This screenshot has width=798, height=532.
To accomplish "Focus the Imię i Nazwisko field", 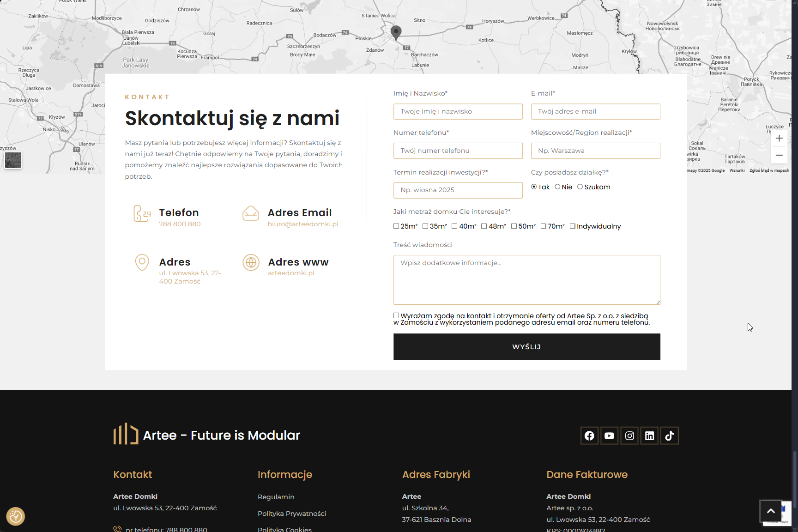I will [x=458, y=111].
